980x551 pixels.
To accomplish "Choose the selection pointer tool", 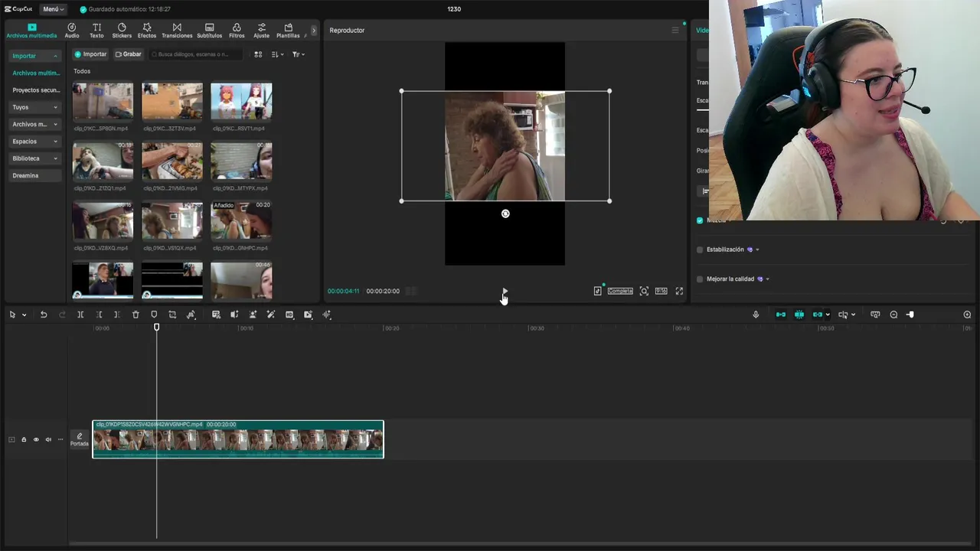I will (x=12, y=315).
